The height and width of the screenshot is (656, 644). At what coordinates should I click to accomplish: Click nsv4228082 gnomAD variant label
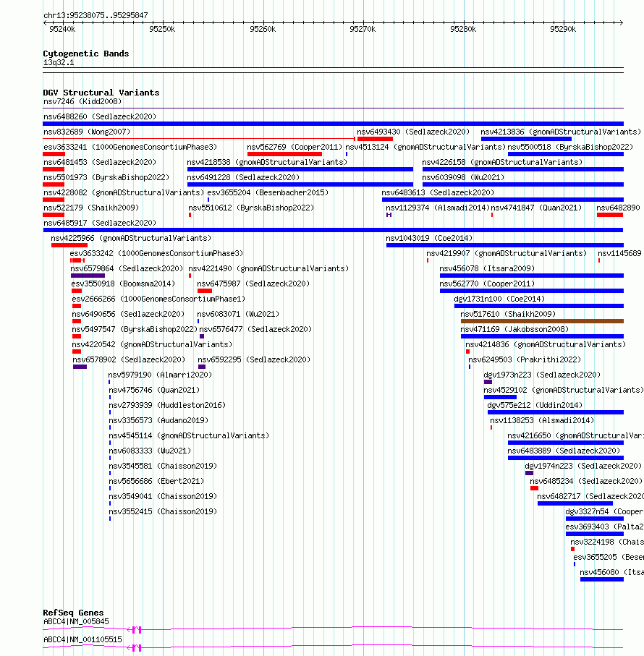click(124, 192)
